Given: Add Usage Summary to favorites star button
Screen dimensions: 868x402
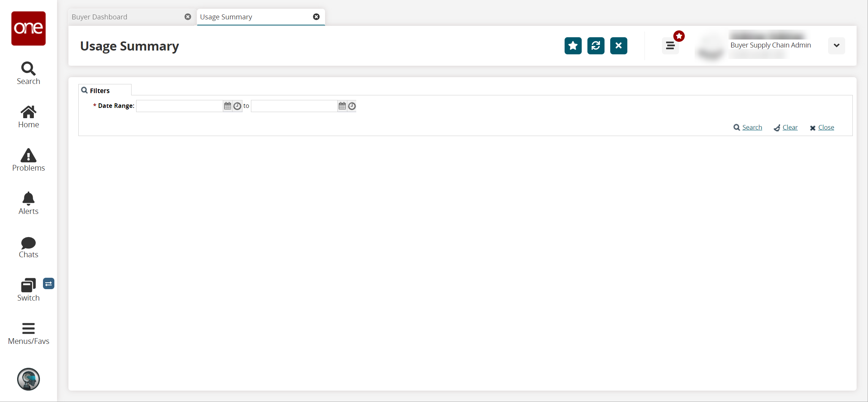Looking at the screenshot, I should (x=573, y=46).
